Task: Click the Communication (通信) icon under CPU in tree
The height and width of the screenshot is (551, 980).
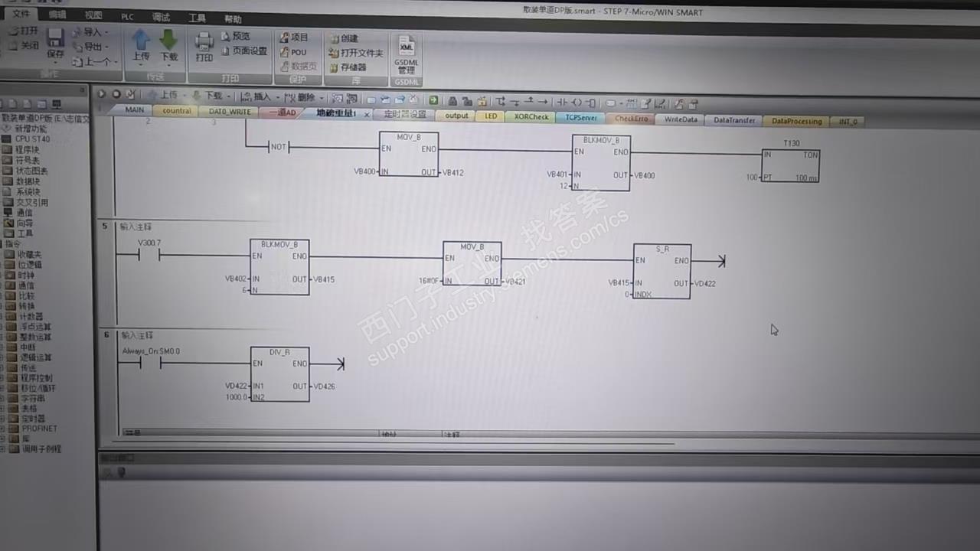Action: click(x=8, y=212)
